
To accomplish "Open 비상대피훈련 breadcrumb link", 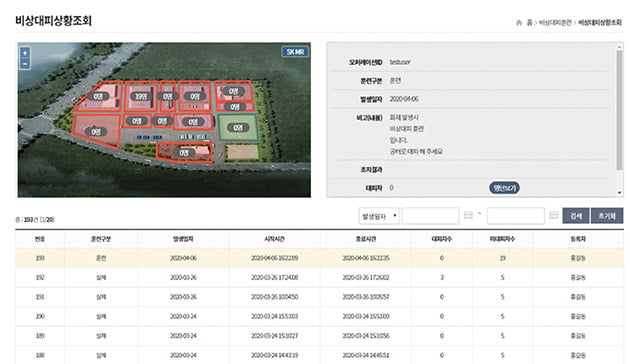I will [x=555, y=23].
